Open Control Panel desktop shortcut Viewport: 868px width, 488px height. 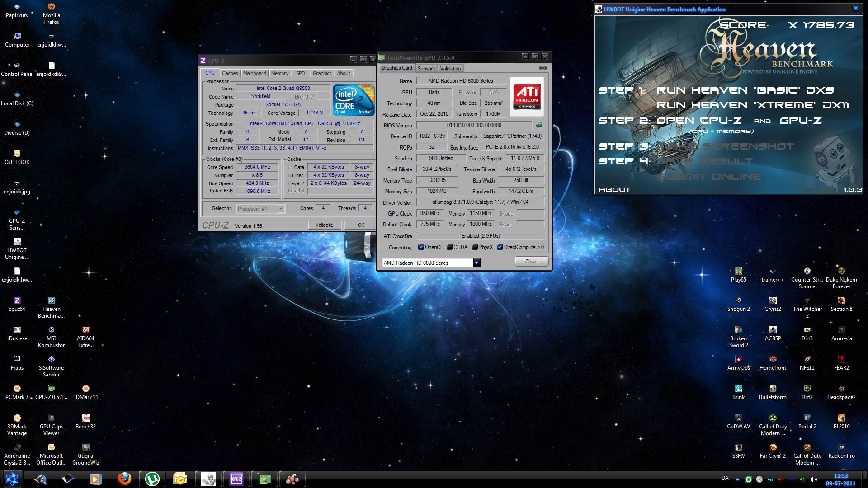pyautogui.click(x=17, y=69)
